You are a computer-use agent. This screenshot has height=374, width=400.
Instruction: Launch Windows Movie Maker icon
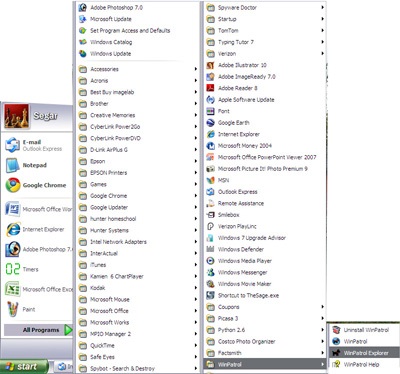pos(210,284)
